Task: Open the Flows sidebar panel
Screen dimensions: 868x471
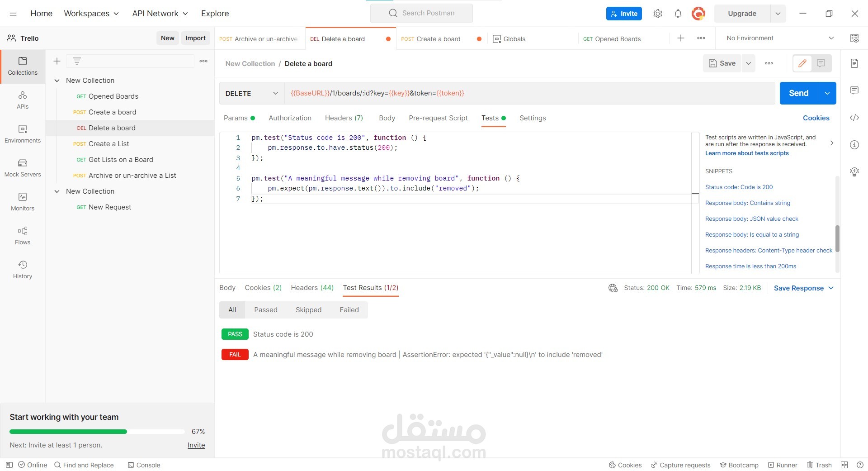Action: (23, 236)
